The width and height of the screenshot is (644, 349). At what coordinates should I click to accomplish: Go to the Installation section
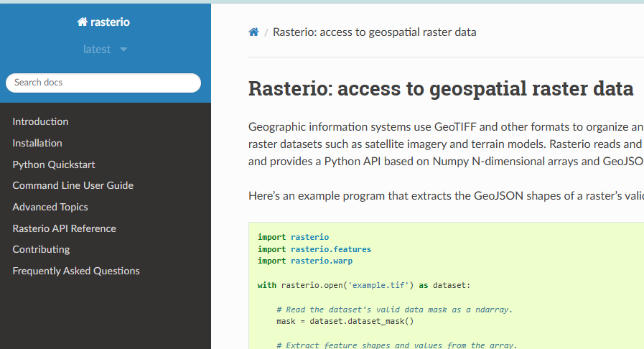[x=37, y=143]
